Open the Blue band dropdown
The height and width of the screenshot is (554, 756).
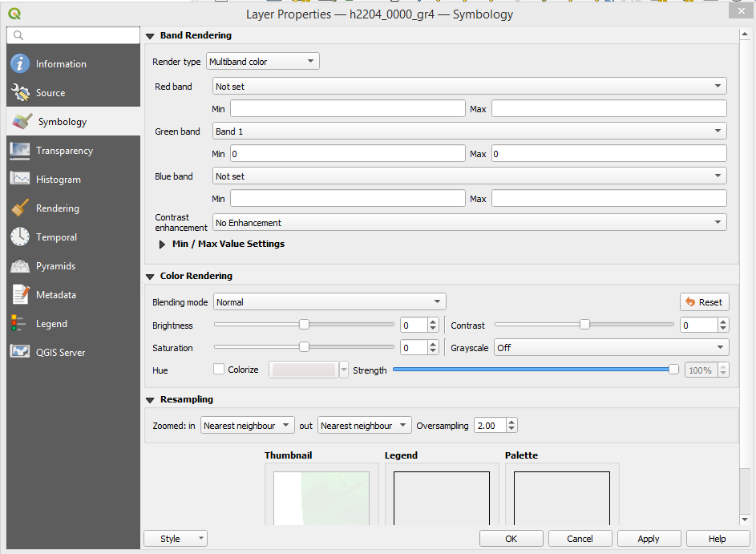click(469, 176)
